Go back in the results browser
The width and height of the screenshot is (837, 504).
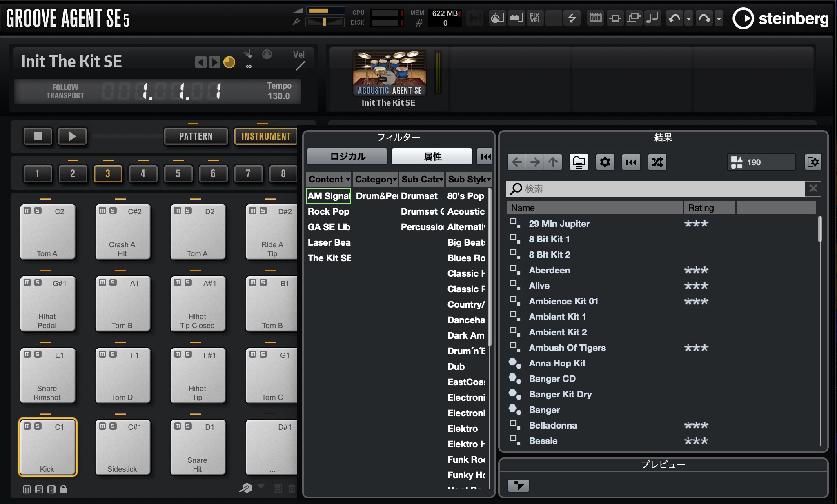click(517, 162)
